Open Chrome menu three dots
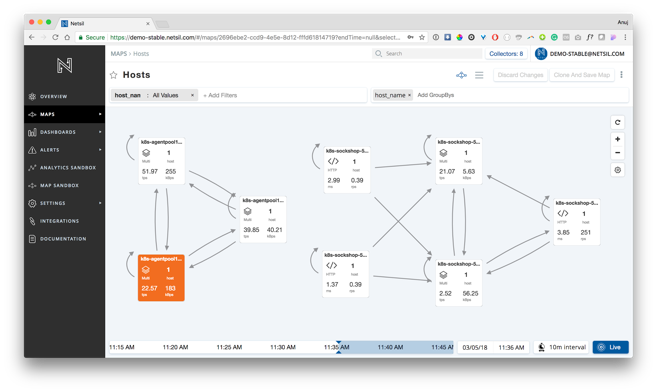The height and width of the screenshot is (391, 656). tap(625, 37)
